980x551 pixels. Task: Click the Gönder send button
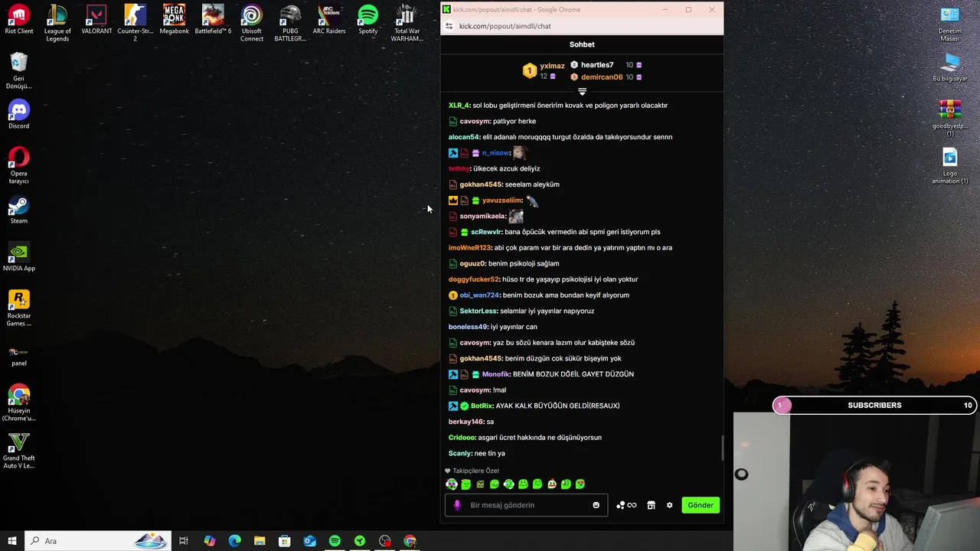point(701,505)
